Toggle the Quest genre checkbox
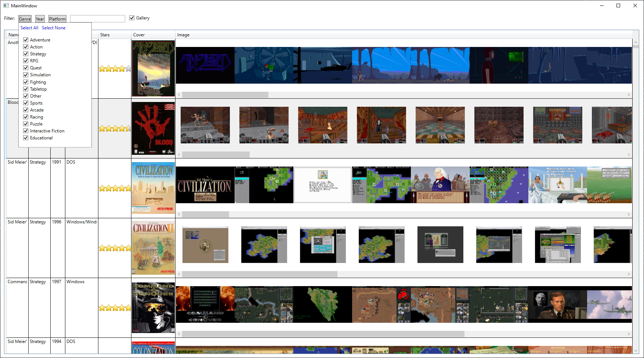This screenshot has height=358, width=644. click(x=26, y=67)
